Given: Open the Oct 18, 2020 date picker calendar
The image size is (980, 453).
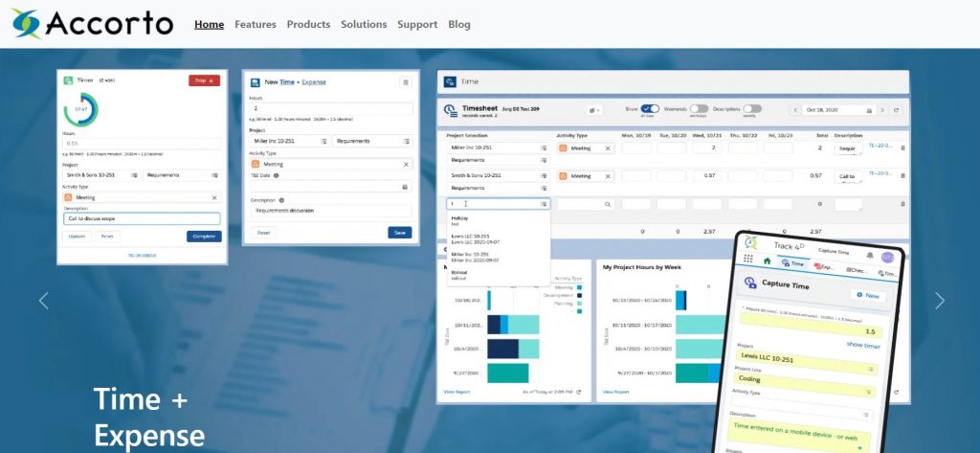Looking at the screenshot, I should 869,110.
